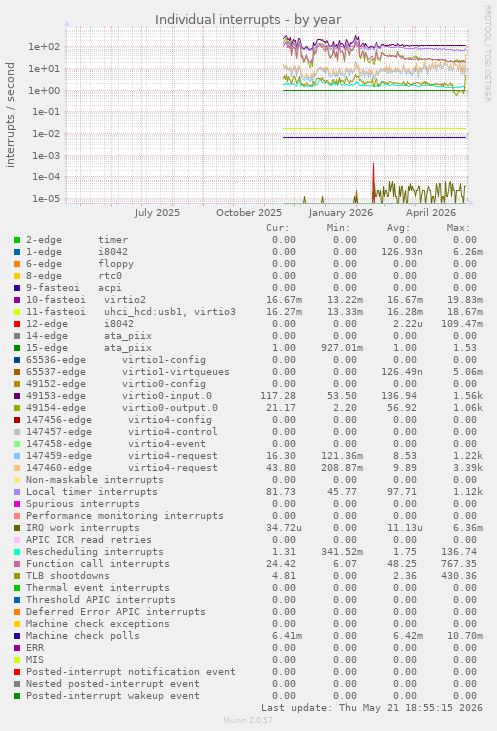Viewport: 497px width, 731px height.
Task: Click the red 12-edge i8042 legend swatch
Action: coord(17,324)
